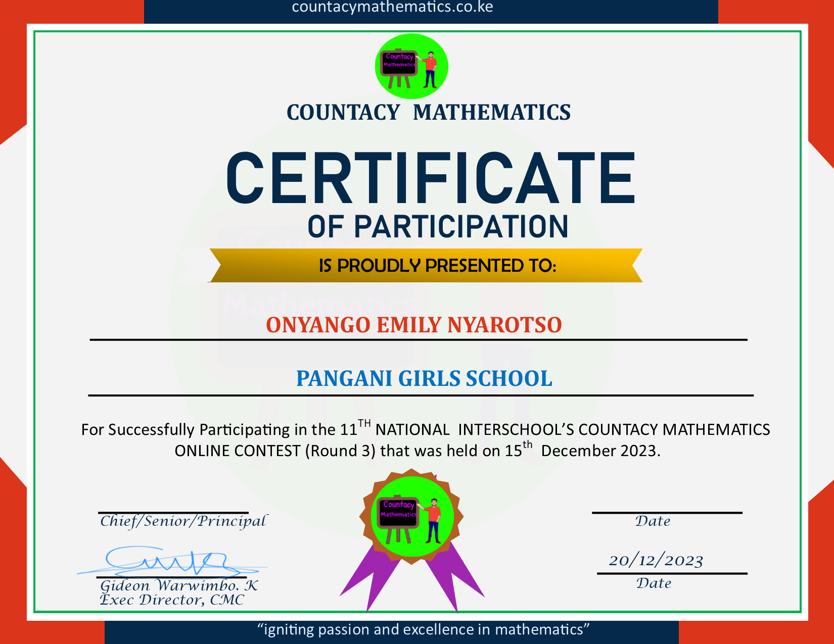
Task: Click the COUNTACY MATHEMATICS organization title
Action: coord(428,112)
